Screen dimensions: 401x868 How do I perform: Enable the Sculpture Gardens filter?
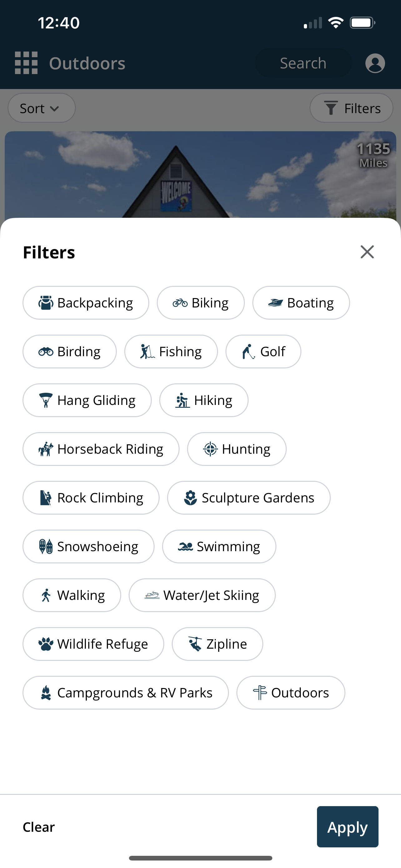(249, 498)
